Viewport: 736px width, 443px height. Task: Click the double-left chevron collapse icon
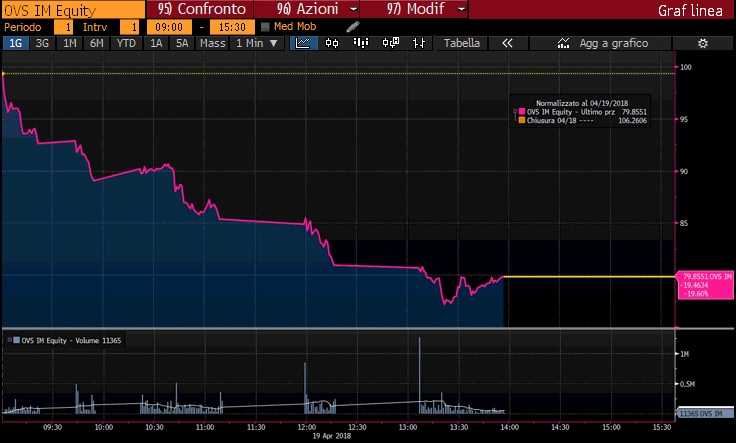coord(507,43)
